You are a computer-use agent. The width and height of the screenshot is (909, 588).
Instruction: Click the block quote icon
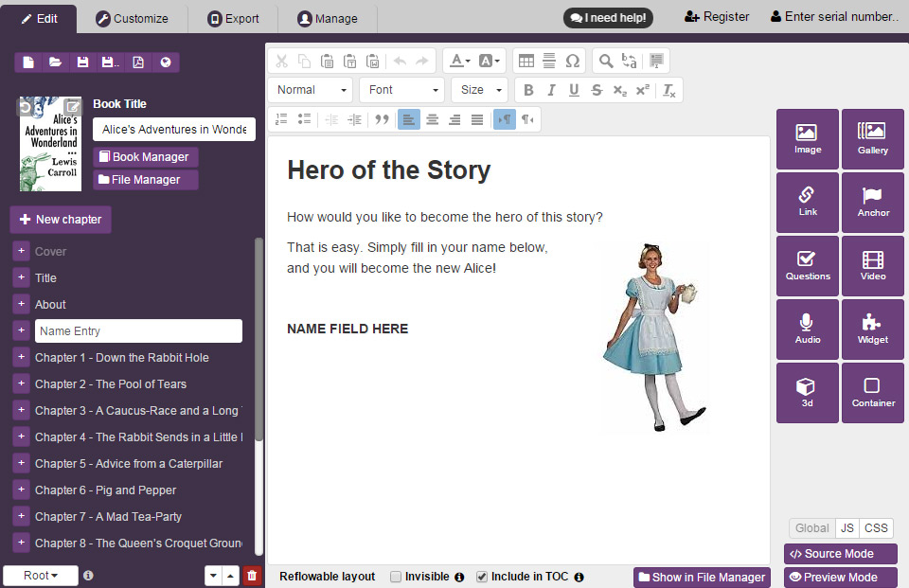(382, 119)
